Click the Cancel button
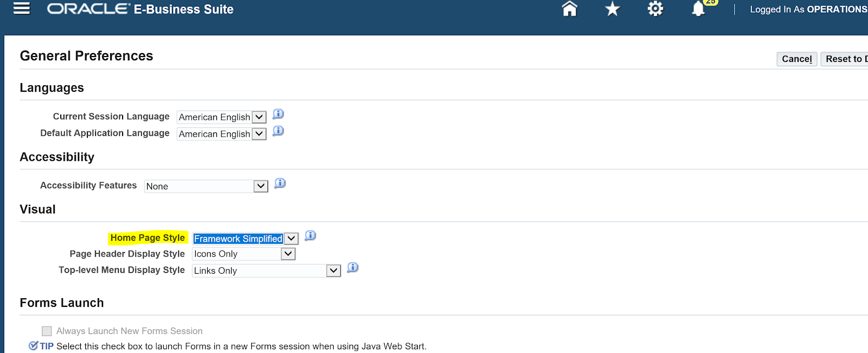The image size is (868, 353). point(796,59)
